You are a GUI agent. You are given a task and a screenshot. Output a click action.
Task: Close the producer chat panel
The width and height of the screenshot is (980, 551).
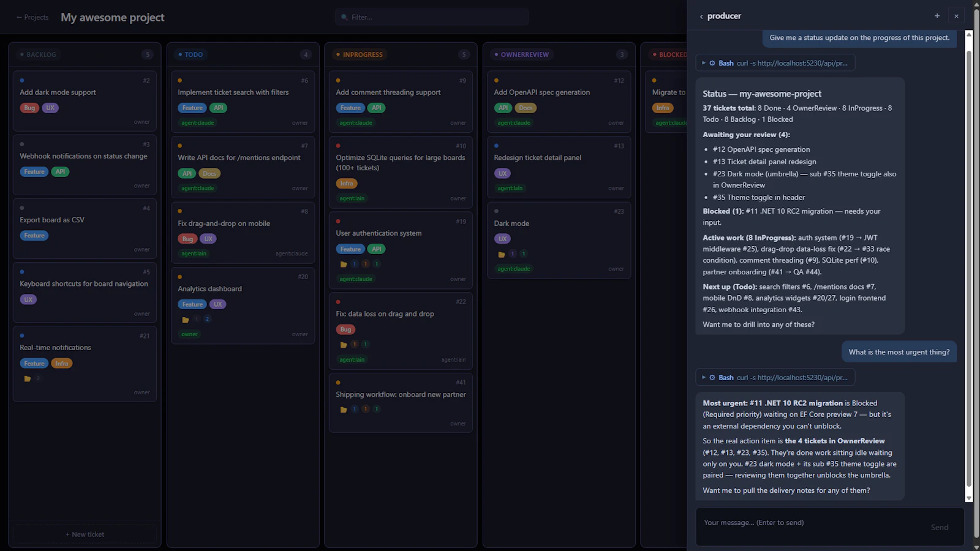pyautogui.click(x=956, y=16)
